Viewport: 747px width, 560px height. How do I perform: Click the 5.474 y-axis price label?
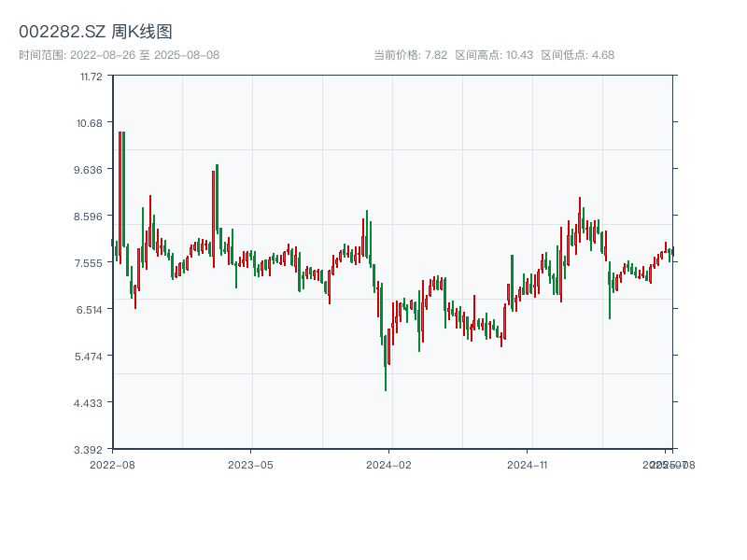pos(91,357)
